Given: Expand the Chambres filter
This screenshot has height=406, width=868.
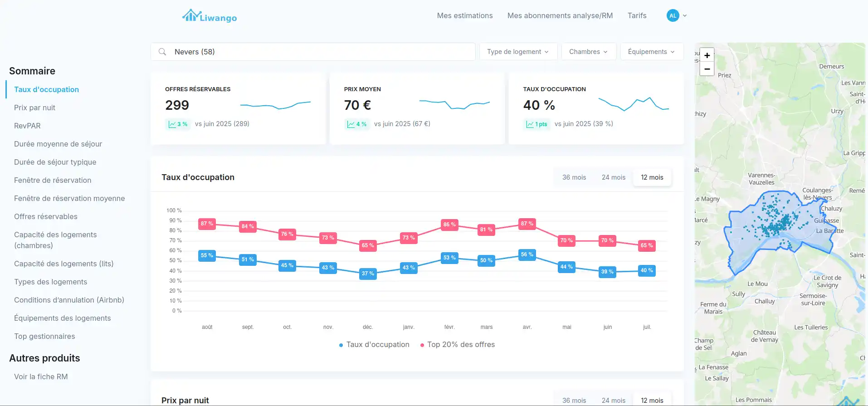Looking at the screenshot, I should tap(588, 52).
